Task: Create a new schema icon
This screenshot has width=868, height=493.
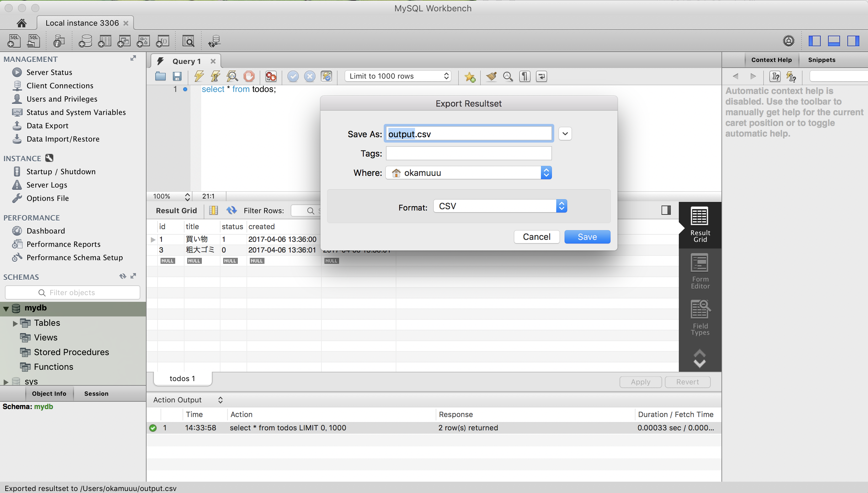Action: [85, 41]
